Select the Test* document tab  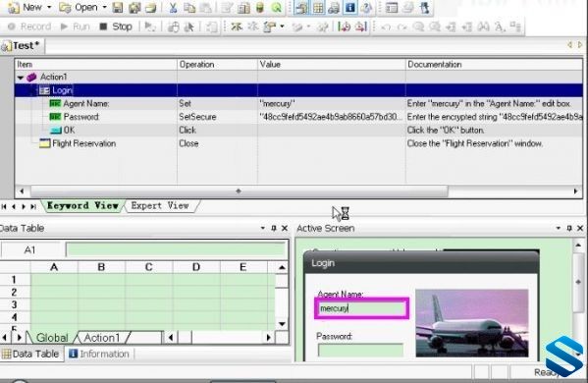(x=22, y=46)
